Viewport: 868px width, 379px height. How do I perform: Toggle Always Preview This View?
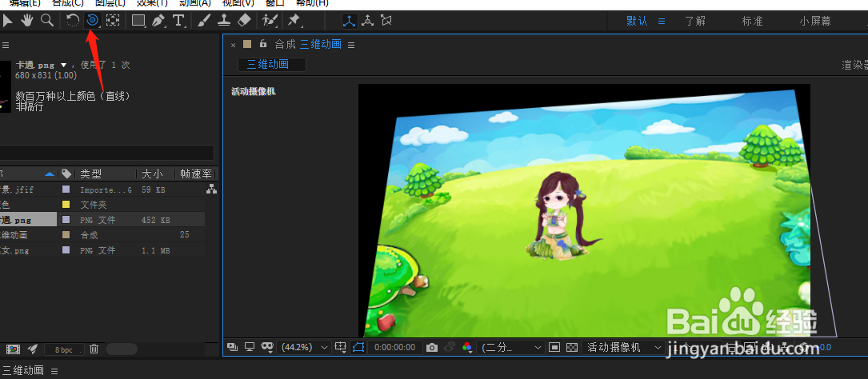click(x=233, y=347)
